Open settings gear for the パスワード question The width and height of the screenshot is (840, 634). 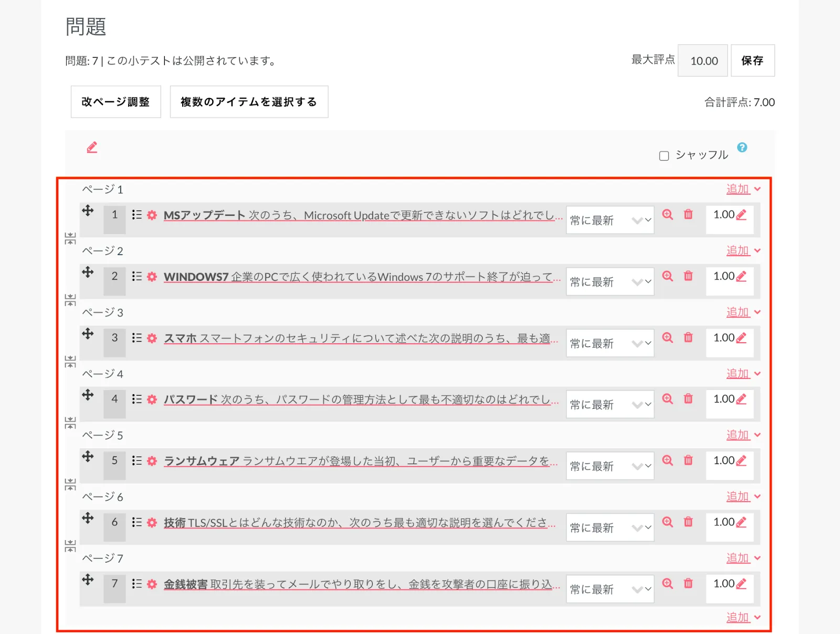pyautogui.click(x=152, y=399)
